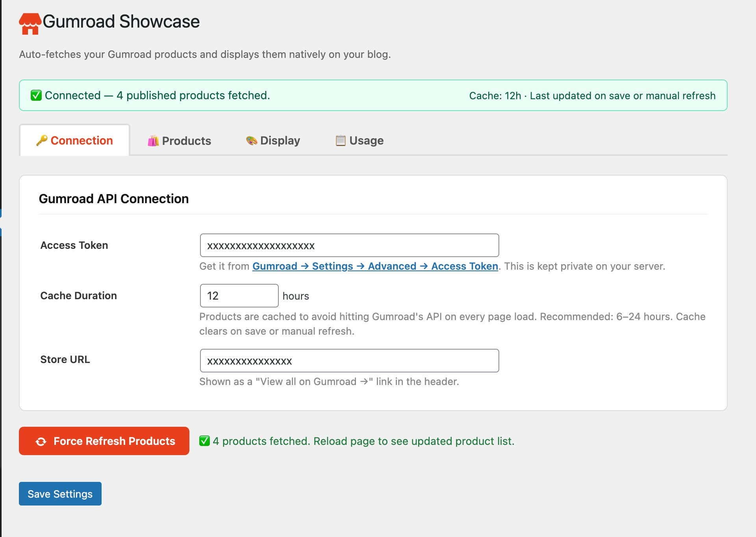Focus the Store URL input field

349,361
